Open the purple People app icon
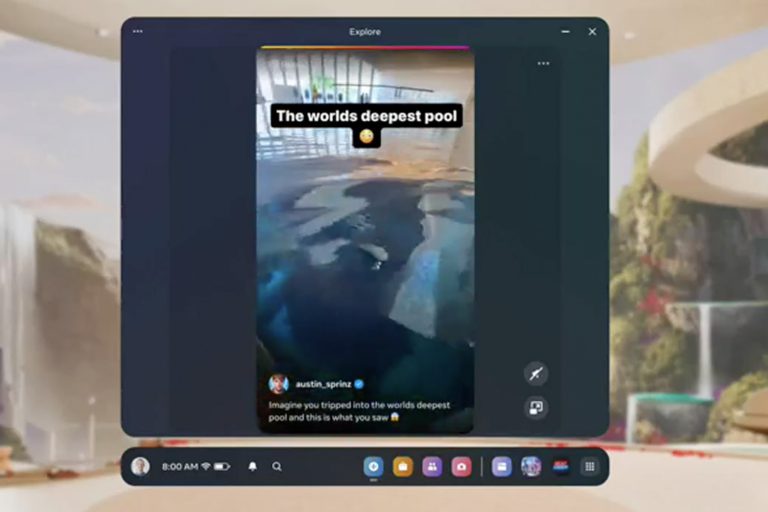Screen dimensions: 768x512 [x=432, y=466]
